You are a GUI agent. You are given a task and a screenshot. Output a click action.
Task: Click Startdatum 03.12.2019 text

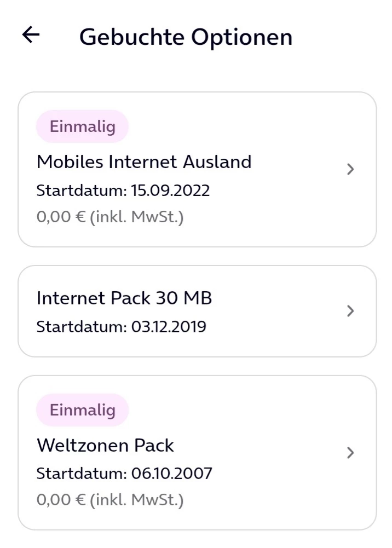[122, 327]
